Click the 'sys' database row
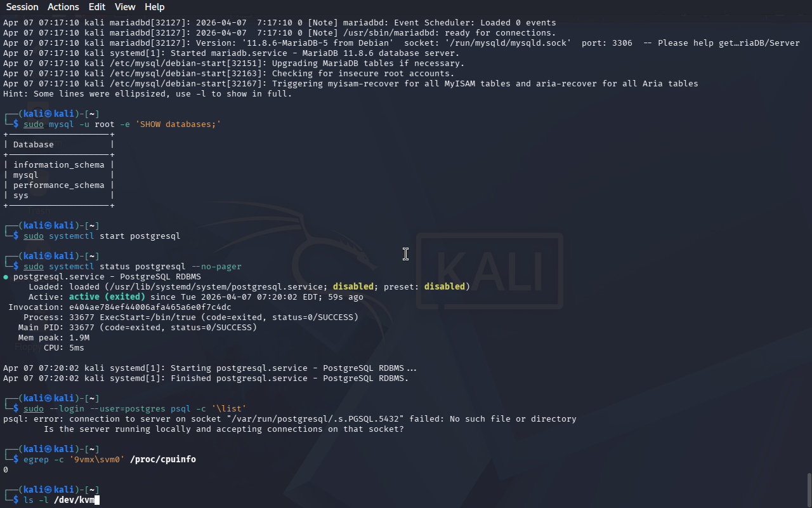Screen dimensions: 812x508 pos(59,196)
